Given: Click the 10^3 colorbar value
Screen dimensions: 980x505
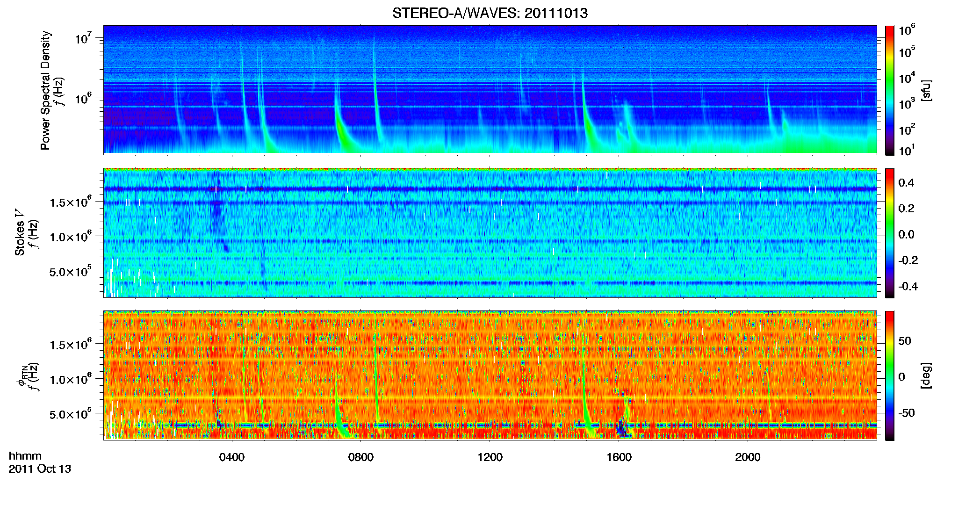Looking at the screenshot, I should (907, 104).
